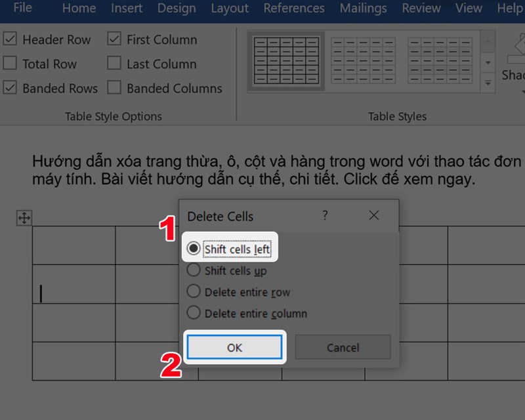
Task: Select the Table Grid style thumbnail
Action: click(x=286, y=60)
